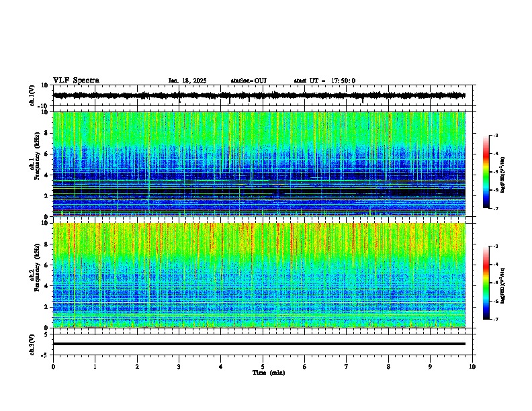Click the "5" tick on ch.3(V) axis

coord(46,334)
